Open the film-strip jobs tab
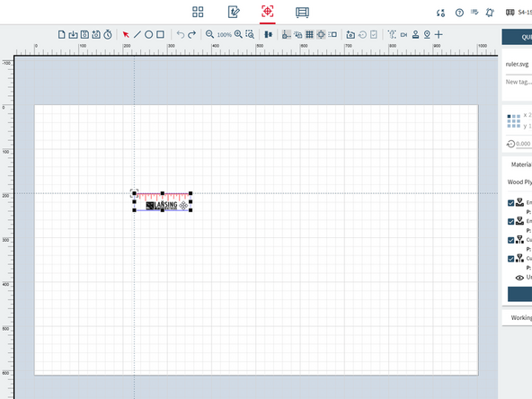Screen dimensions: 532x399 pos(302,13)
